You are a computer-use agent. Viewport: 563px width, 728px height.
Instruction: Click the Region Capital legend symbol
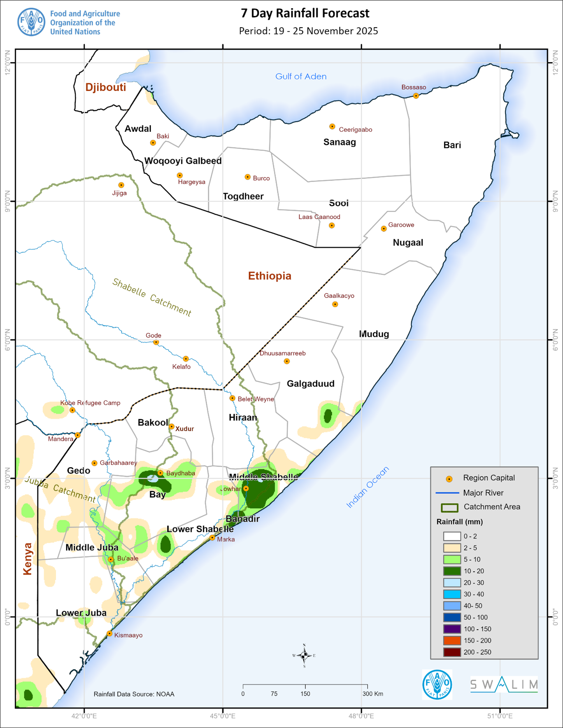click(449, 479)
